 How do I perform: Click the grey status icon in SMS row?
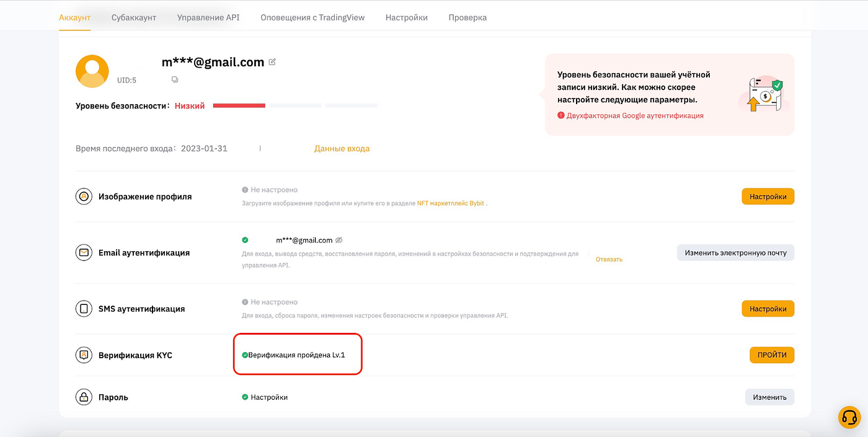(245, 302)
